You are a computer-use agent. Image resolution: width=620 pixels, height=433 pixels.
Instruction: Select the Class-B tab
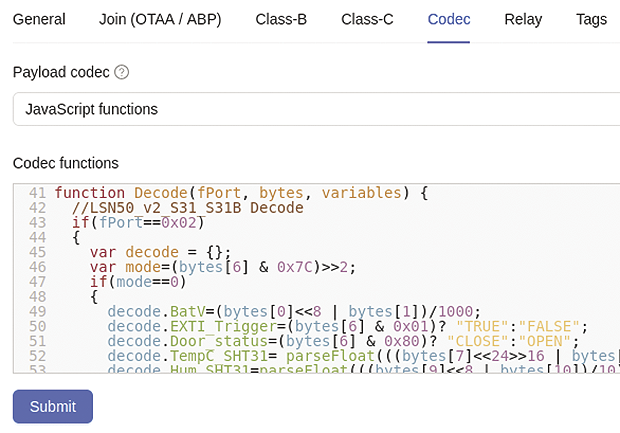[x=281, y=19]
